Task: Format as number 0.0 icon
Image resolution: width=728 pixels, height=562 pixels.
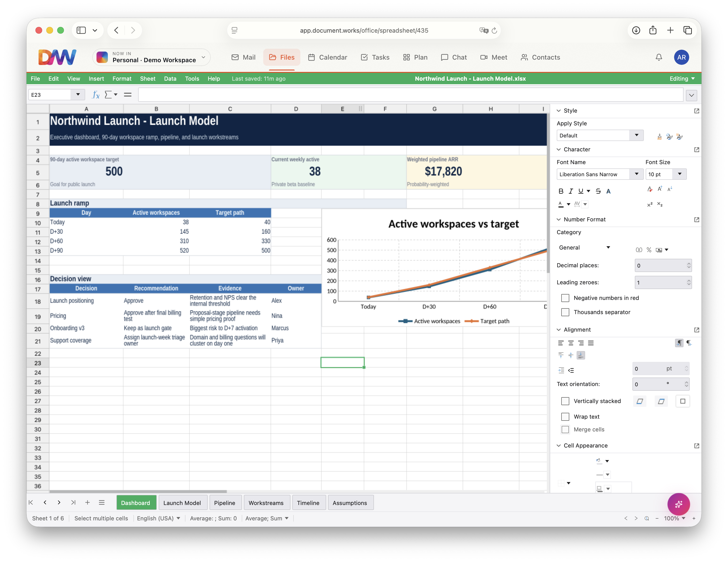Action: [x=639, y=250]
